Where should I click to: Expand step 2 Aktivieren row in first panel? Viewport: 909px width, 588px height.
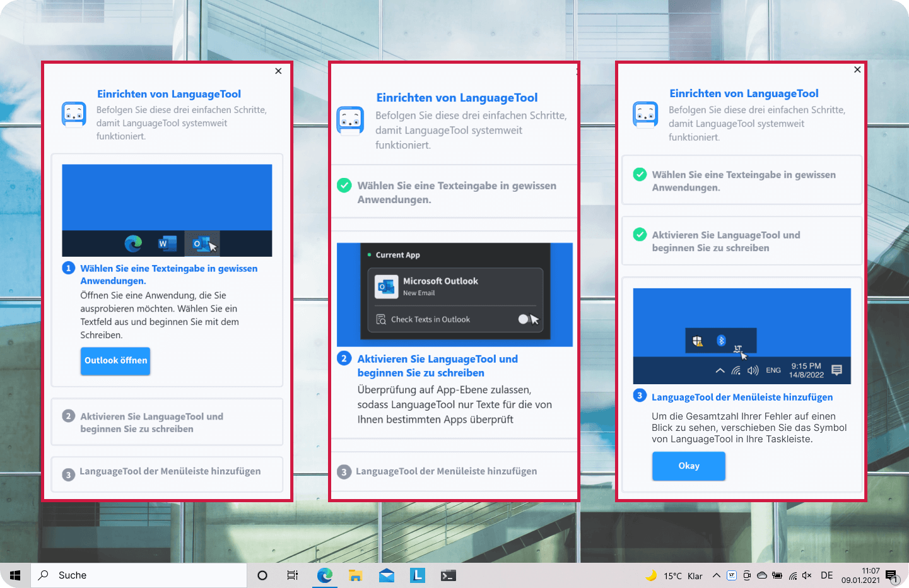pyautogui.click(x=167, y=422)
